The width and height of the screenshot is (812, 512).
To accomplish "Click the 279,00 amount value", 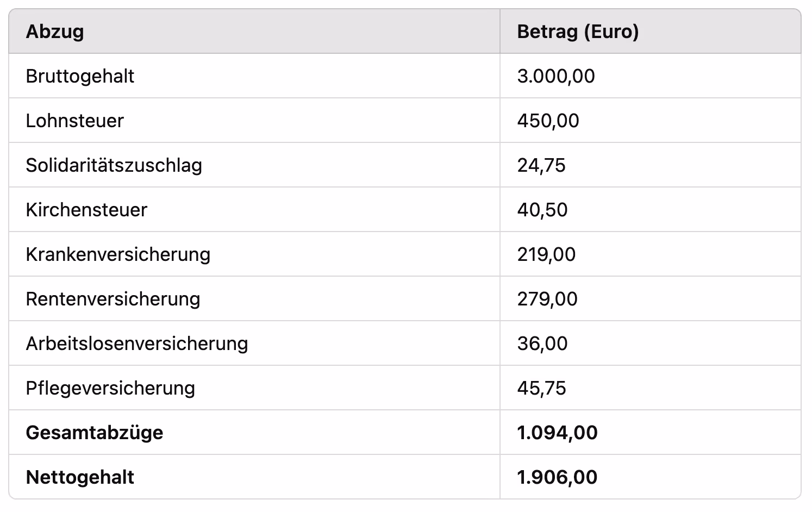I will click(x=547, y=299).
